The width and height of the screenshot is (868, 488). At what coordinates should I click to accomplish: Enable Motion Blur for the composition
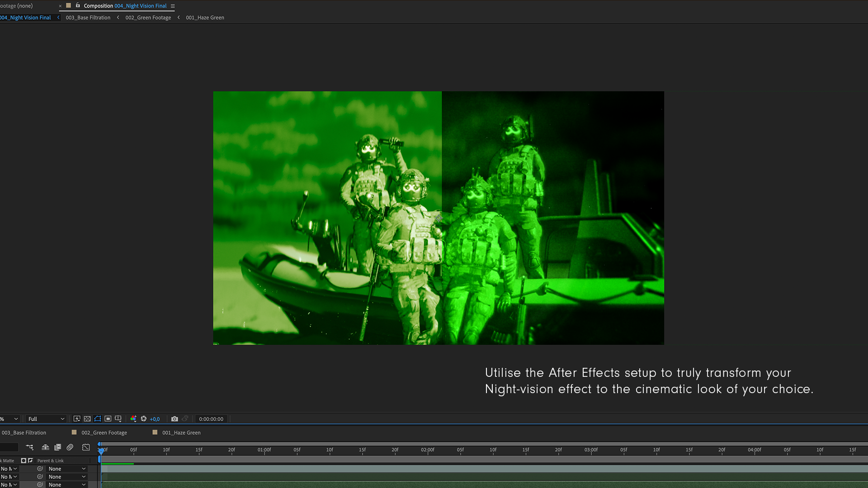pyautogui.click(x=70, y=447)
